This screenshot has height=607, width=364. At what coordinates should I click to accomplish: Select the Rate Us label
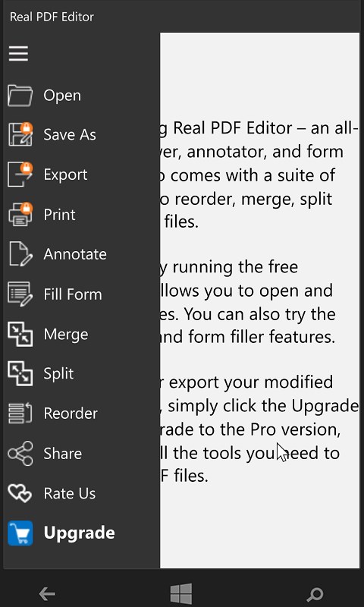point(70,493)
